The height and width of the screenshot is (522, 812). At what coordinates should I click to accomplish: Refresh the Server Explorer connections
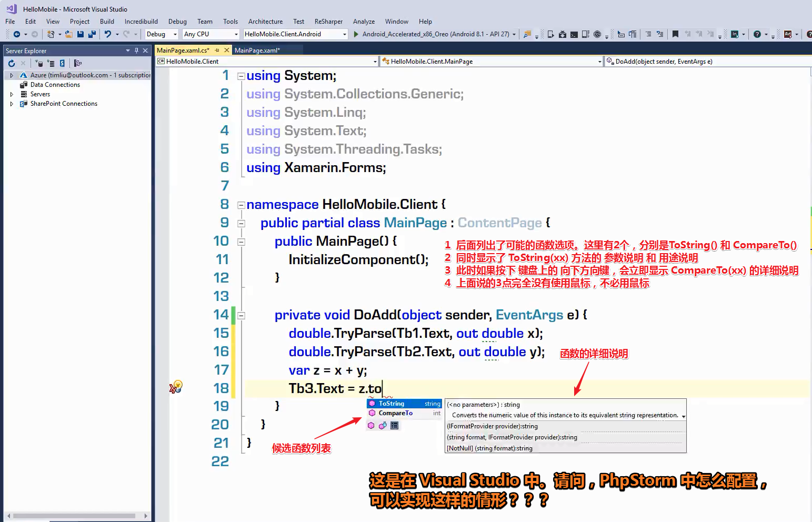pyautogui.click(x=12, y=63)
